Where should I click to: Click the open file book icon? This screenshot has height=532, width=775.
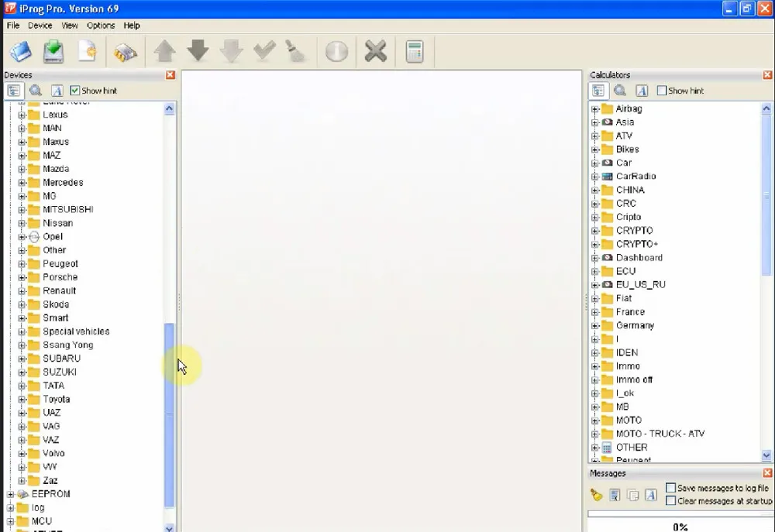pos(21,51)
